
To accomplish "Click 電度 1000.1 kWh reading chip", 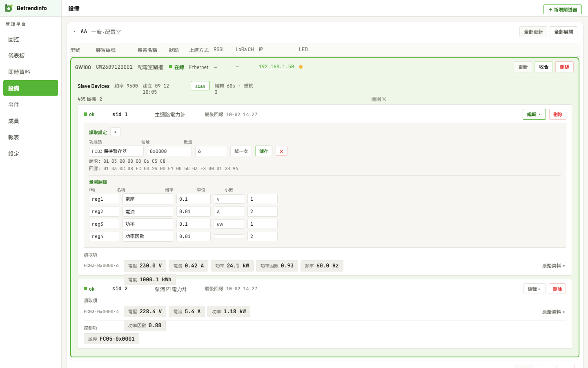I will tap(150, 280).
